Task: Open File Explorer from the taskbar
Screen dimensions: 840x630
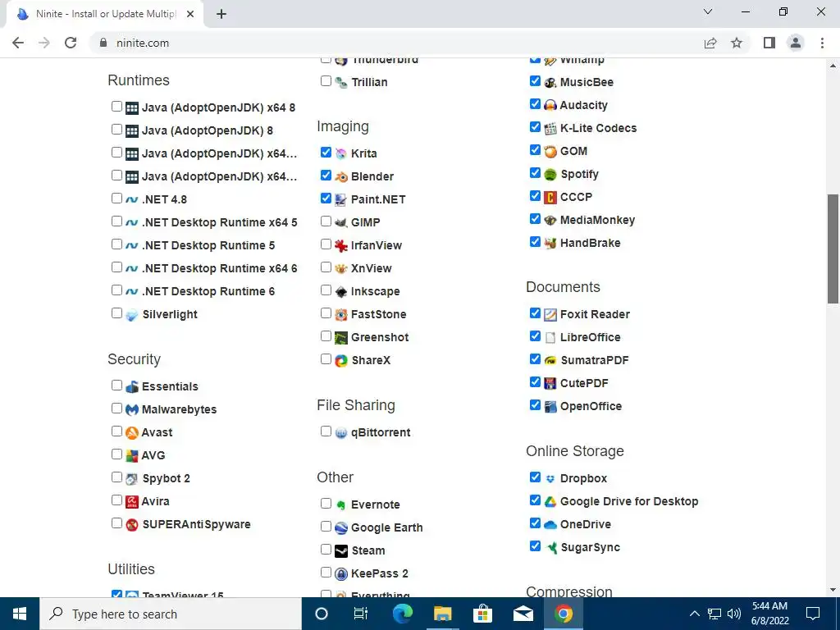Action: point(442,614)
